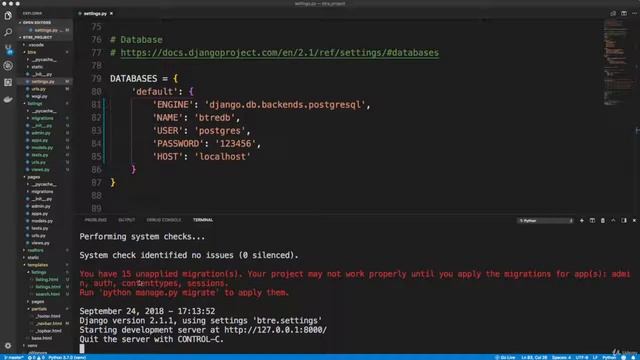Click the Python 3.7.0 interpreter selector

pyautogui.click(x=67, y=358)
